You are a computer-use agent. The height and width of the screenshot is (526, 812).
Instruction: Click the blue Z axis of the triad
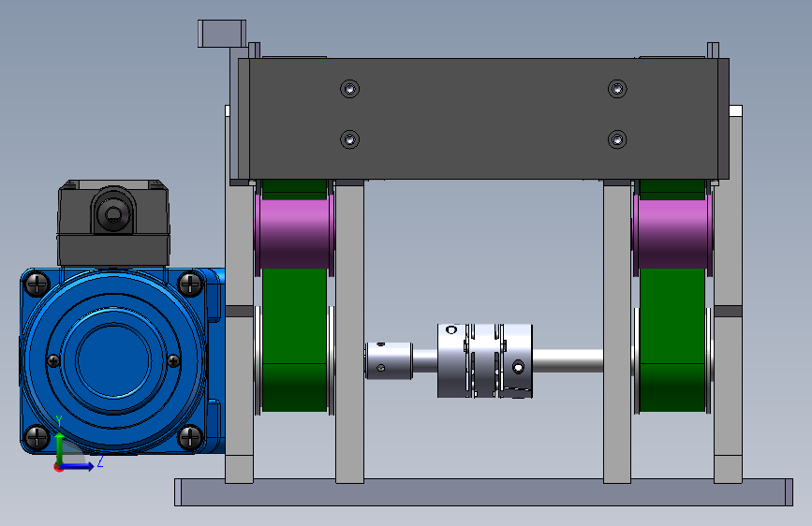78,466
